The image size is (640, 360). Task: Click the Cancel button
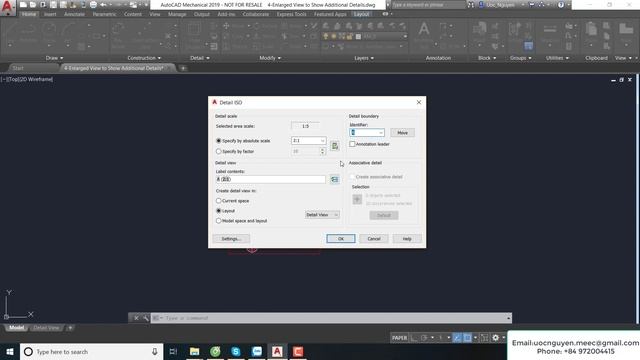(x=374, y=239)
